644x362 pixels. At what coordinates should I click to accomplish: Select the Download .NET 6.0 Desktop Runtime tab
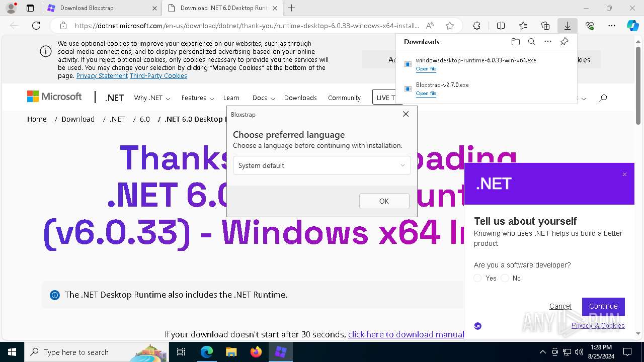tap(223, 8)
